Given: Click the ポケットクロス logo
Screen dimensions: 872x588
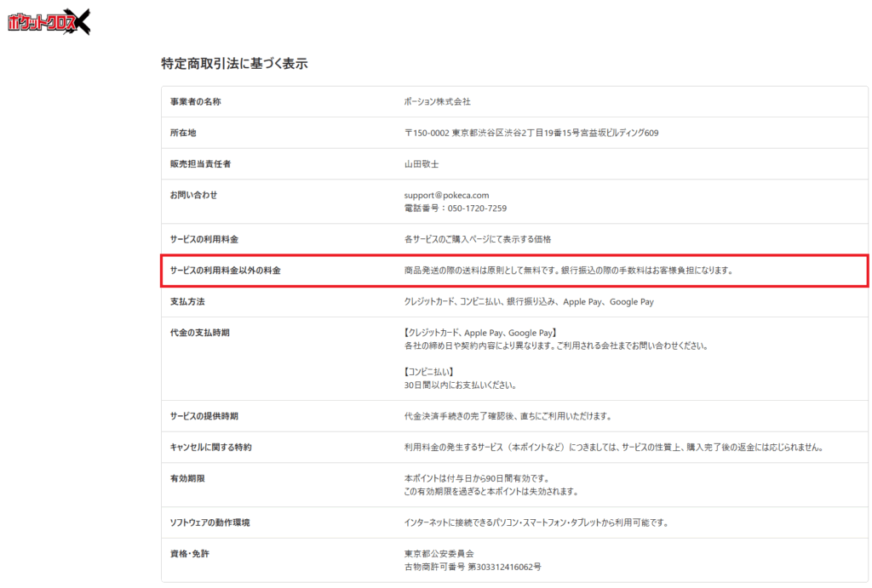Looking at the screenshot, I should point(48,21).
